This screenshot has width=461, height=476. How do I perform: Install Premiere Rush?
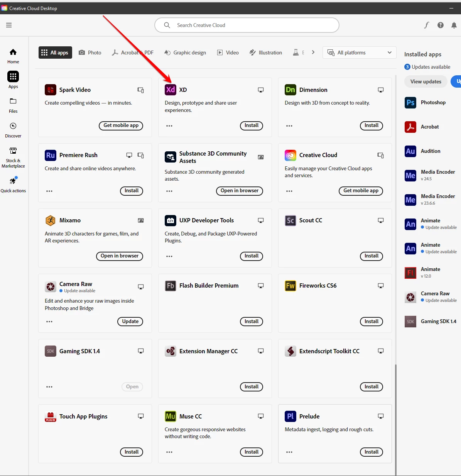pyautogui.click(x=132, y=191)
